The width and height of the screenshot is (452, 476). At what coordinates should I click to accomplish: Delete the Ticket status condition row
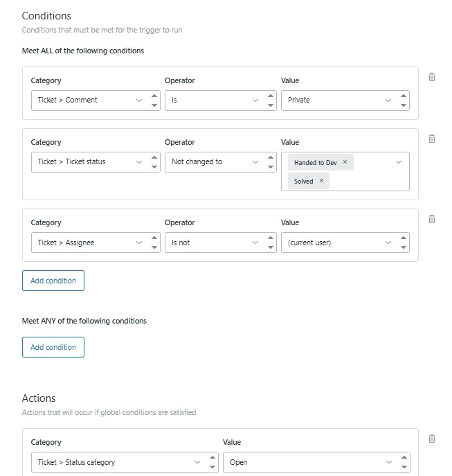tap(432, 139)
